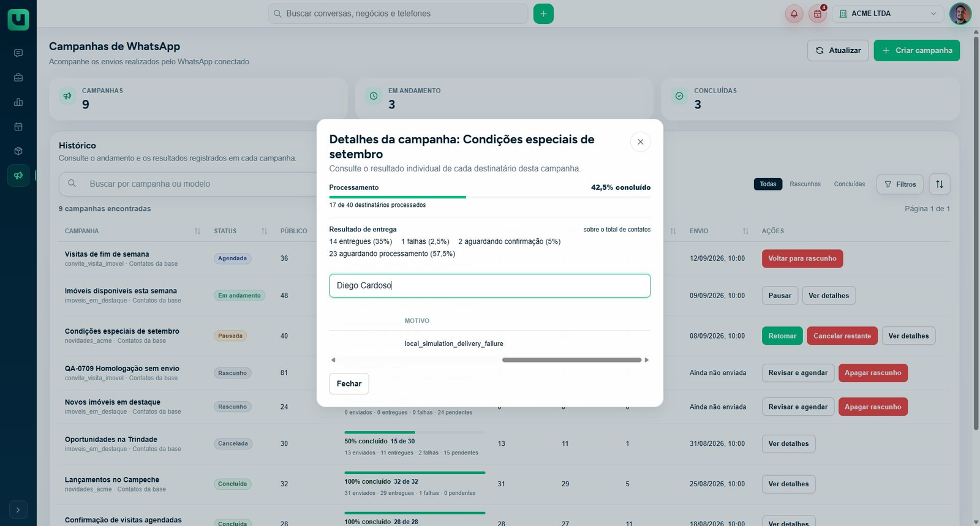
Task: Click Ver detalhes for Lançamentos no Campeche
Action: (x=788, y=484)
